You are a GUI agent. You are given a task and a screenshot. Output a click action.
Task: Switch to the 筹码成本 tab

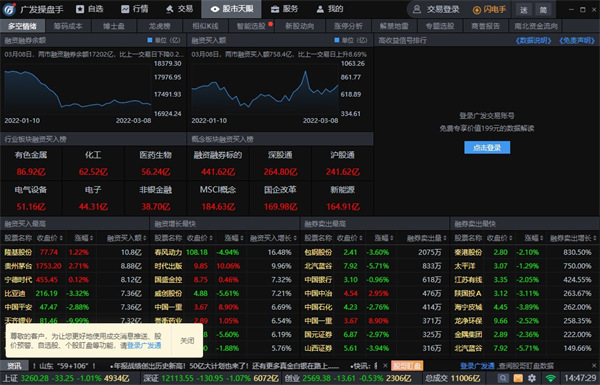pyautogui.click(x=68, y=26)
